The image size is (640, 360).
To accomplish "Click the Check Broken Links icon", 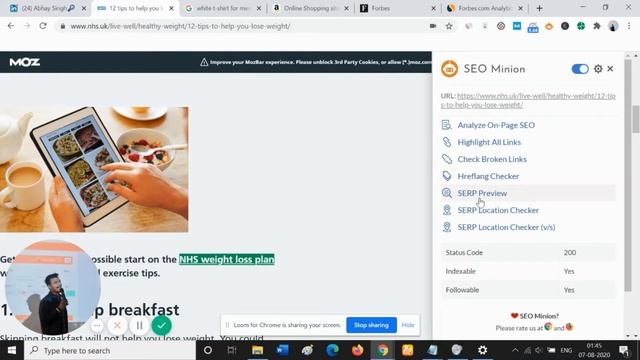I will pos(447,159).
